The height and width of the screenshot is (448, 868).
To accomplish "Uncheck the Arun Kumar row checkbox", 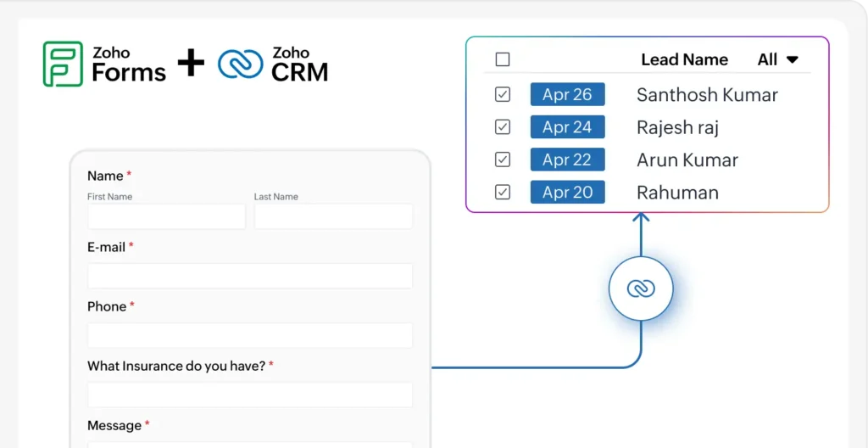I will 503,160.
